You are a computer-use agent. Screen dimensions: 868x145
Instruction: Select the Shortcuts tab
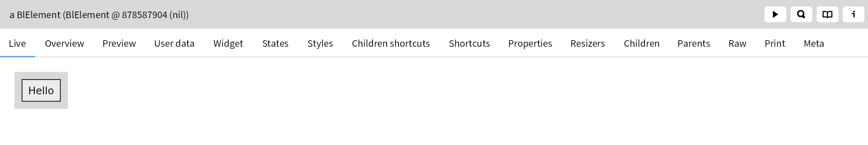point(469,43)
